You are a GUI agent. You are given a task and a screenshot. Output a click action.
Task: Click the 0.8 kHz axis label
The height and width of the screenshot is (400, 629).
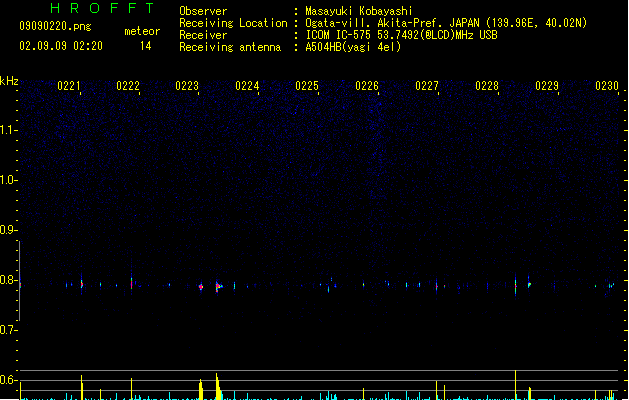8,280
